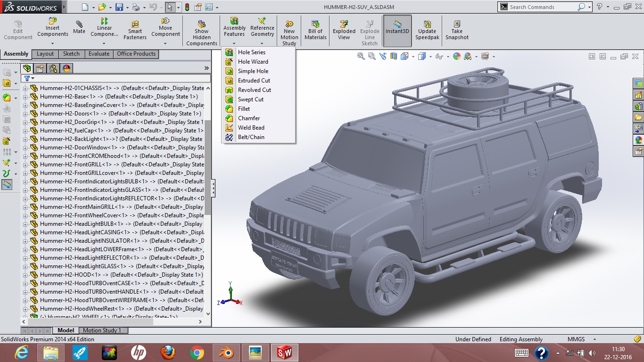Collapse the feature tree panel splitter handle
This screenshot has width=644, height=362.
tap(213, 188)
